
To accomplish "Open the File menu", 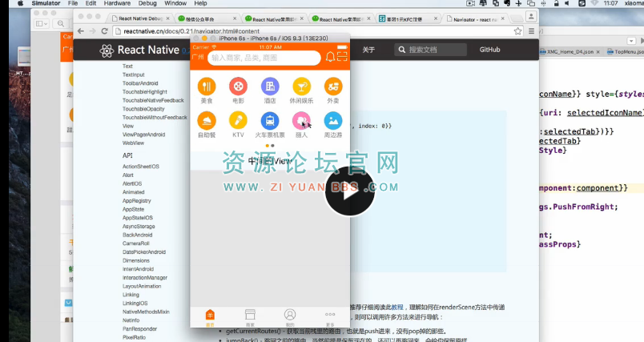I will click(x=73, y=3).
